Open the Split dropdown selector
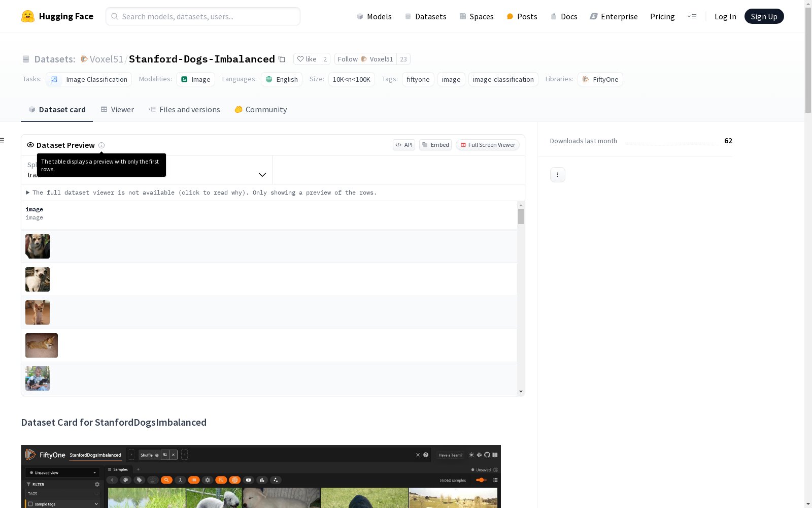 tap(147, 170)
